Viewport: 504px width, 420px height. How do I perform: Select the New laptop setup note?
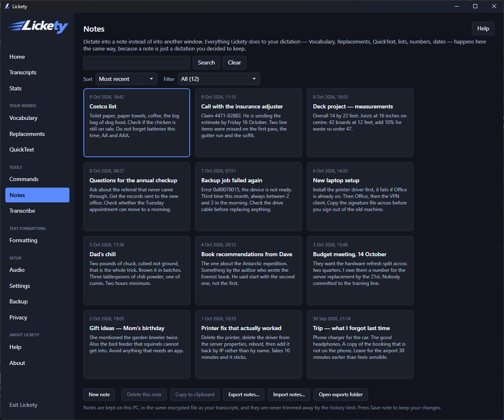(x=360, y=197)
